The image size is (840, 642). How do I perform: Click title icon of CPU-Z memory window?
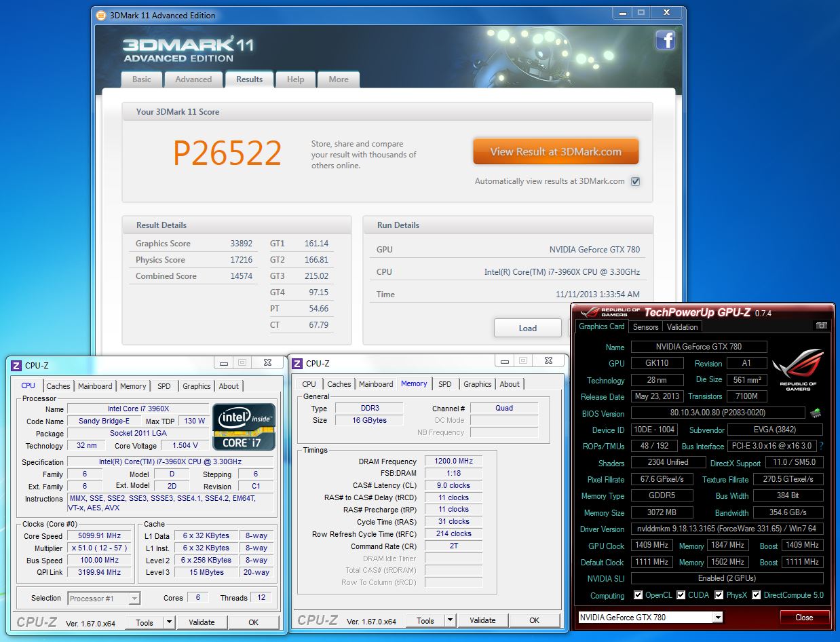tap(297, 364)
